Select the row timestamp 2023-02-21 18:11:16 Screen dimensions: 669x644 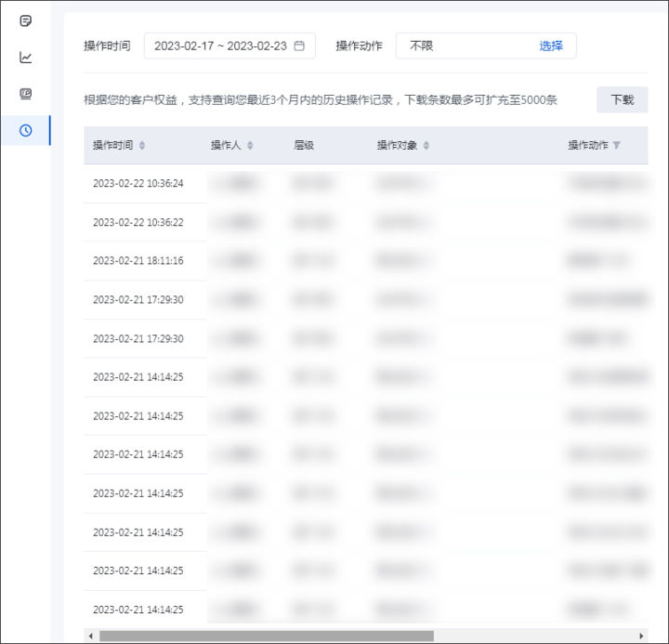tap(138, 261)
